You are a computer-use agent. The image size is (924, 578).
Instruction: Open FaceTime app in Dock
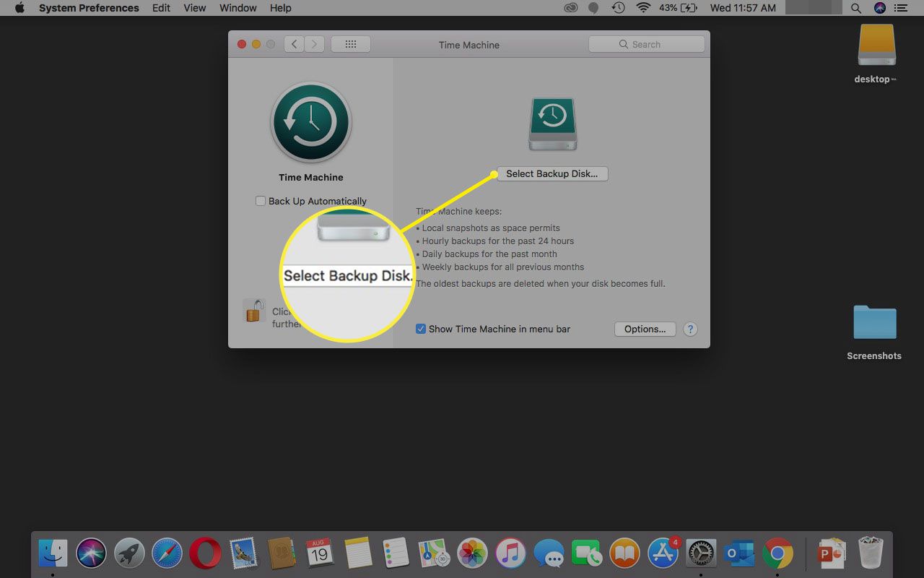pyautogui.click(x=587, y=554)
